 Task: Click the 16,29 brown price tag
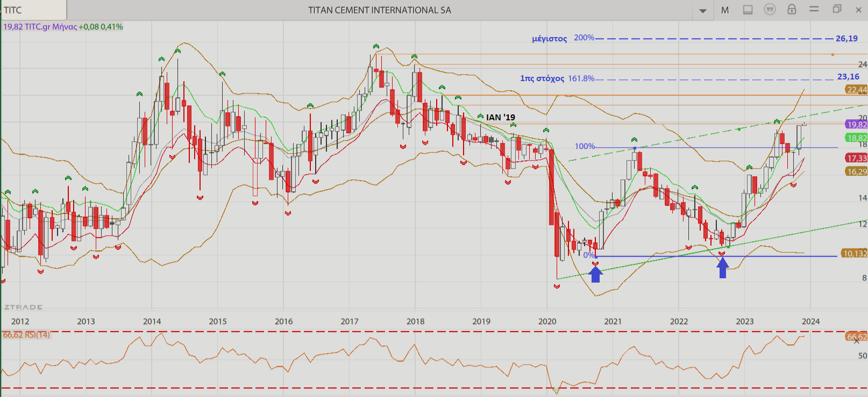click(856, 172)
